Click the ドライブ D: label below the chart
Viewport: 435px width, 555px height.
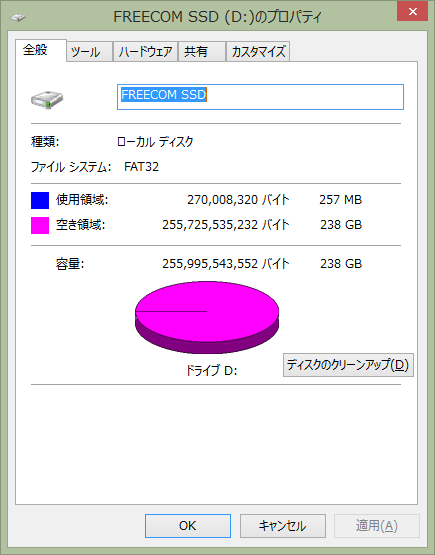pos(211,371)
